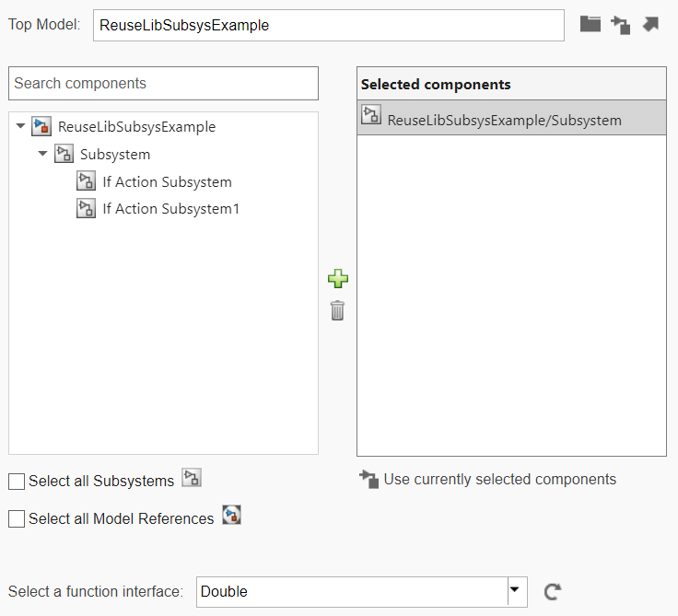Open the function interface dropdown
678x616 pixels.
516,591
